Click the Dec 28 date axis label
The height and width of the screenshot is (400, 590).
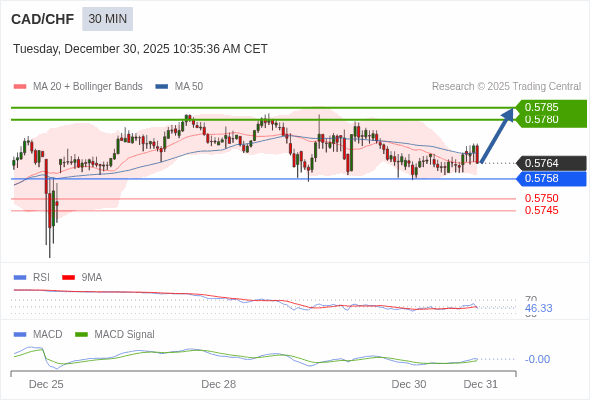(x=219, y=384)
